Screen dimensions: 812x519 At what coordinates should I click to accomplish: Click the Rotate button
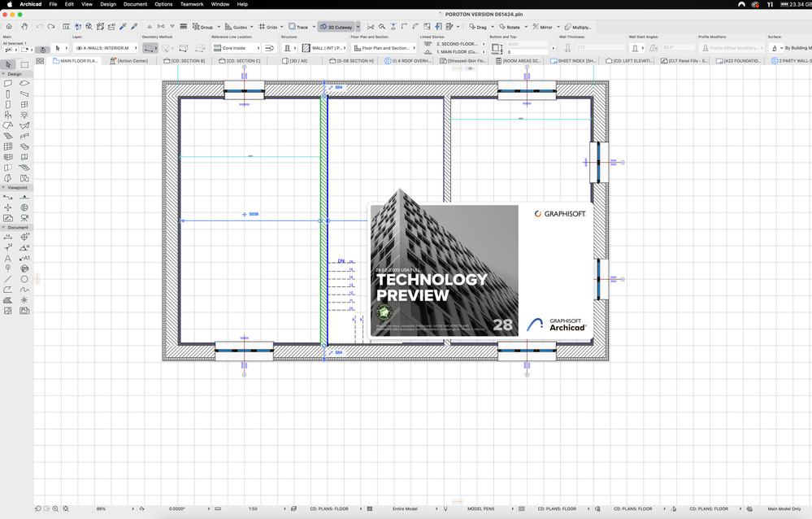[x=510, y=27]
